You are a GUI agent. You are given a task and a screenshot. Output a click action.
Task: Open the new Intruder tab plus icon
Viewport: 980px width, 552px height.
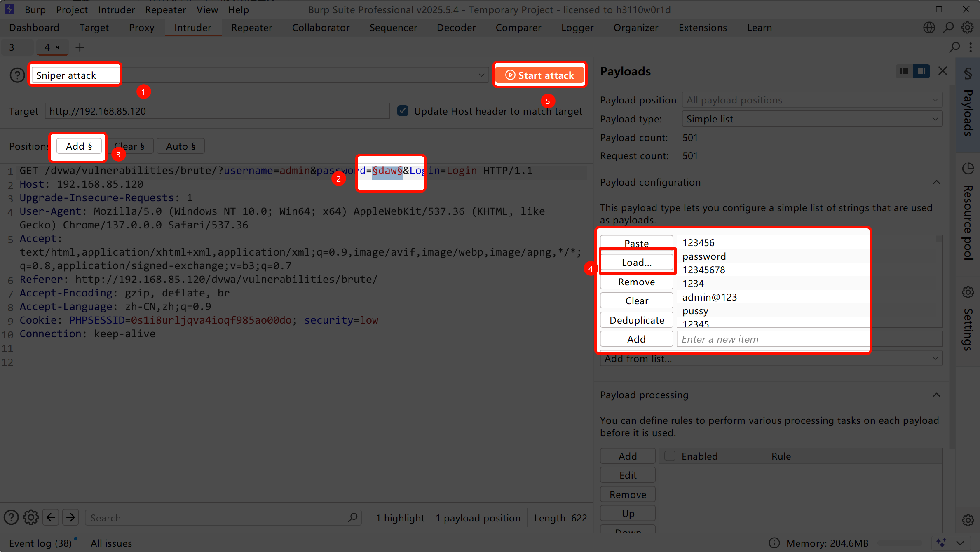coord(80,47)
